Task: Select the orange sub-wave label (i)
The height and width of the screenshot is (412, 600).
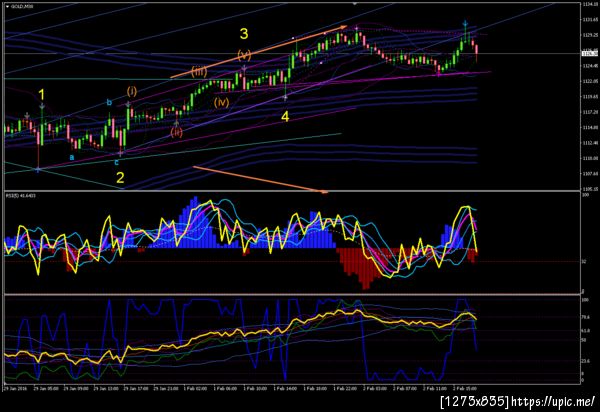Action: [x=132, y=91]
